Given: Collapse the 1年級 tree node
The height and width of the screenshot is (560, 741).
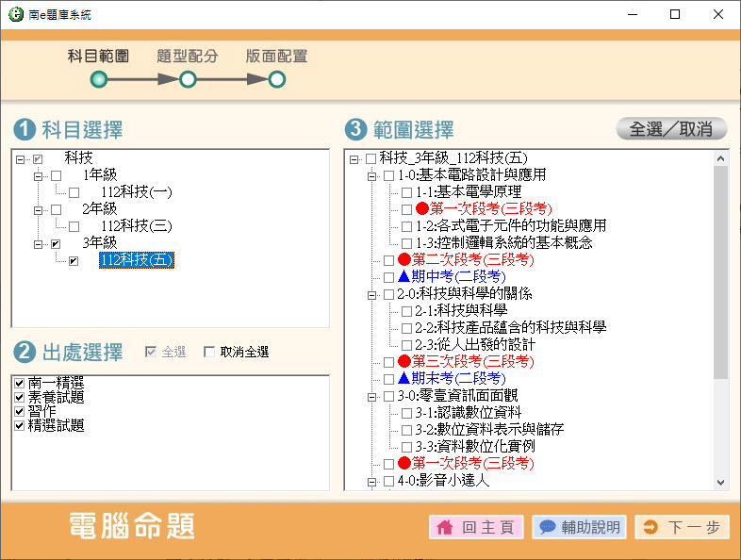Looking at the screenshot, I should pos(39,175).
